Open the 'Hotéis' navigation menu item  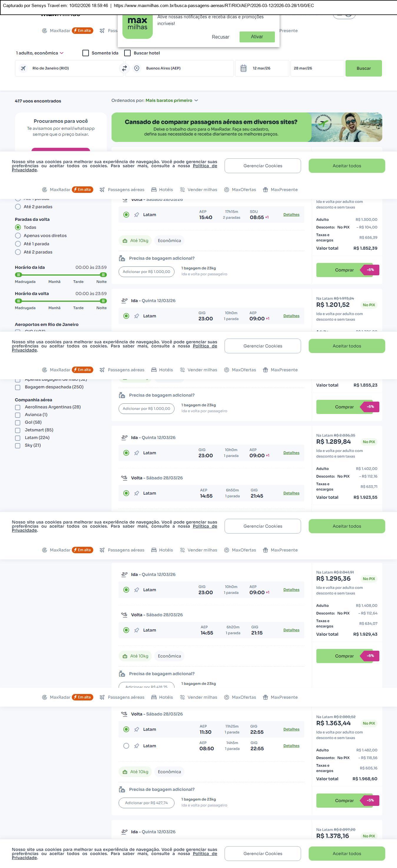[x=162, y=190]
